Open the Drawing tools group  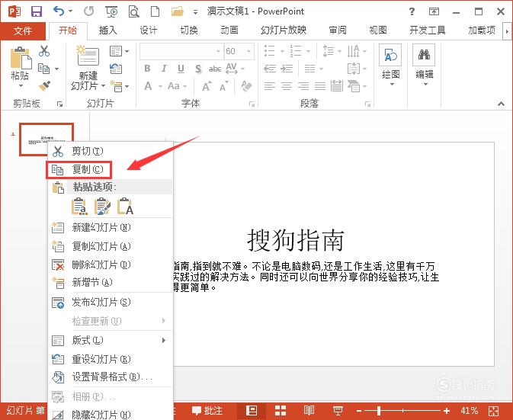390,65
